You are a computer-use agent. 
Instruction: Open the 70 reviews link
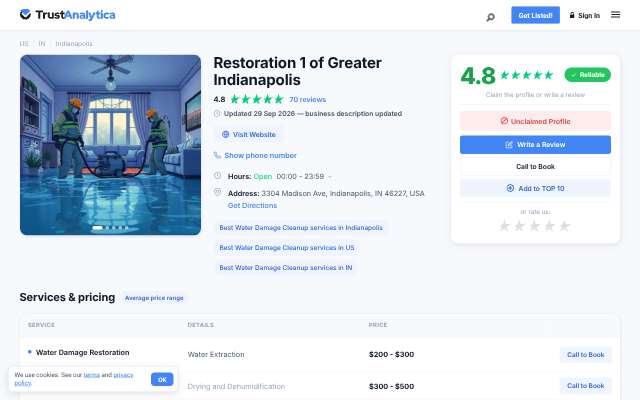pos(307,99)
